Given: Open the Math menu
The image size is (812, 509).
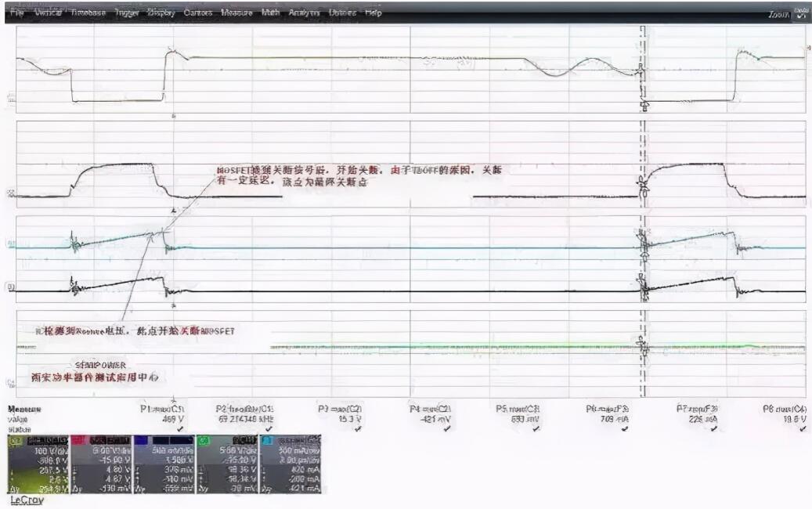Looking at the screenshot, I should point(271,13).
